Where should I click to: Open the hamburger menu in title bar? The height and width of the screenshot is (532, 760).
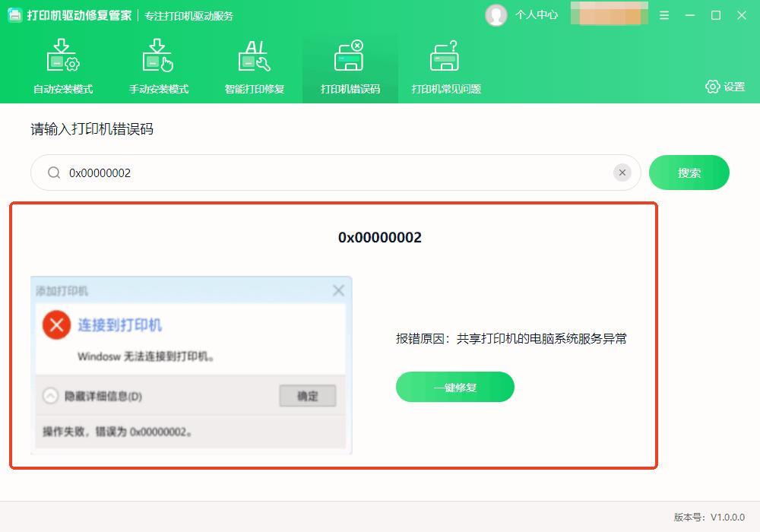click(664, 15)
